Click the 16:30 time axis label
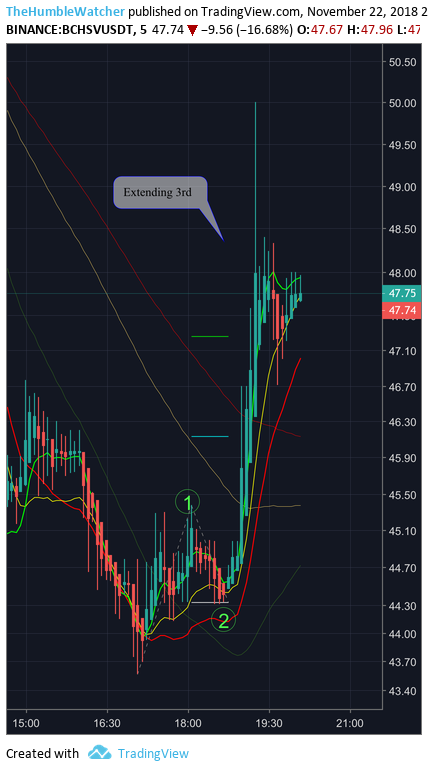Viewport: 428px width, 771px height. [107, 724]
